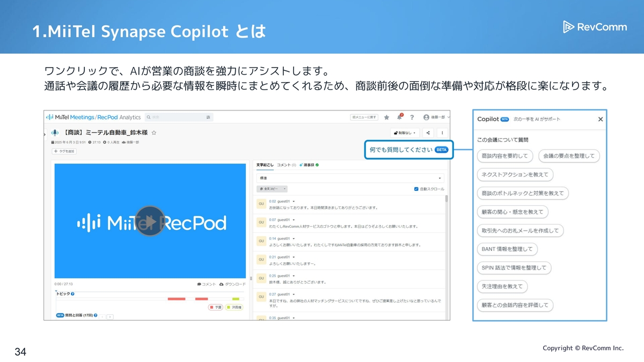Go to previous question using left arrow
Screen dimensions: 644x362
tap(103, 317)
